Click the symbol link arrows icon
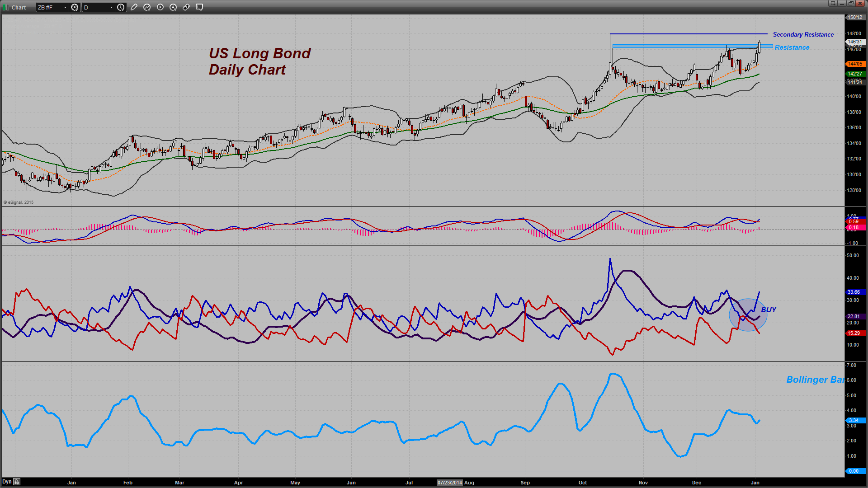 click(x=186, y=7)
